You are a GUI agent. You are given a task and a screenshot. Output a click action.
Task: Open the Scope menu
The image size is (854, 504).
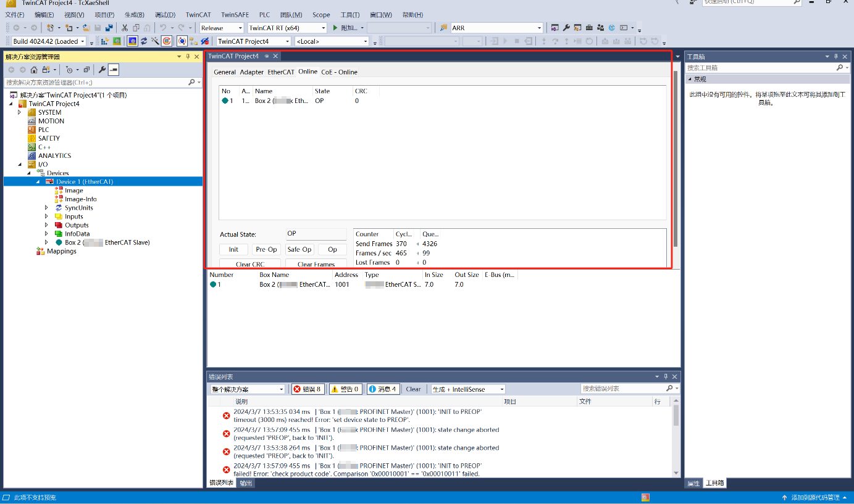[321, 15]
